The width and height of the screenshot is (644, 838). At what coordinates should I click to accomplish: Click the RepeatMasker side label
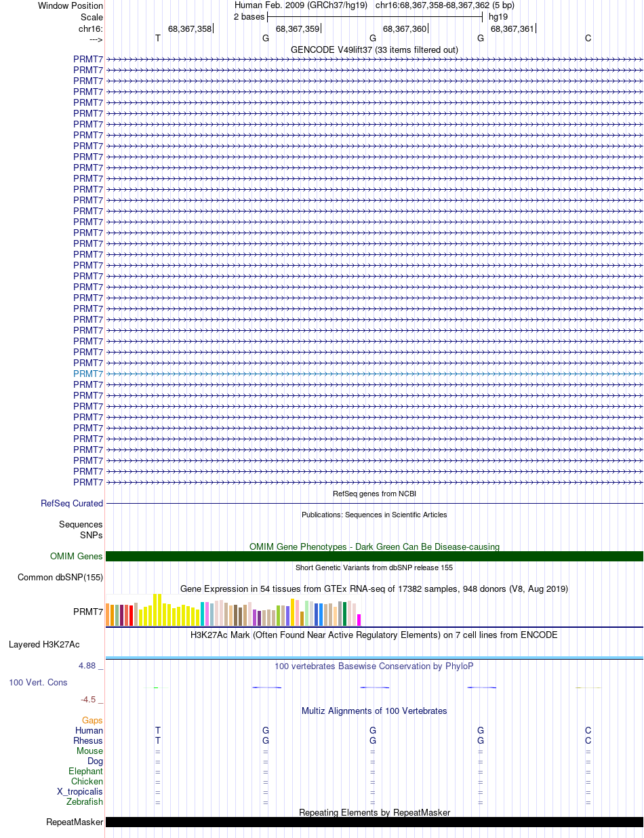tap(75, 822)
